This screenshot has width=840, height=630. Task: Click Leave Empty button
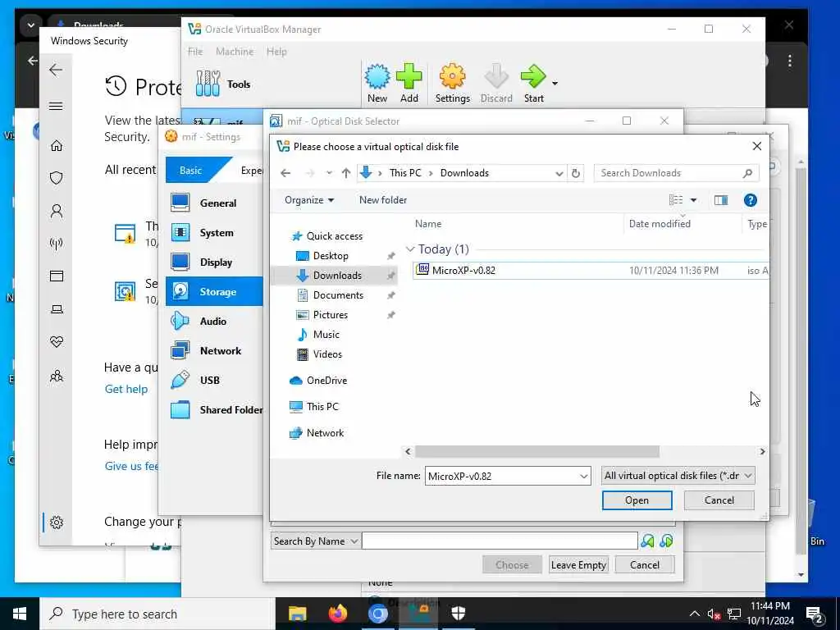point(578,564)
